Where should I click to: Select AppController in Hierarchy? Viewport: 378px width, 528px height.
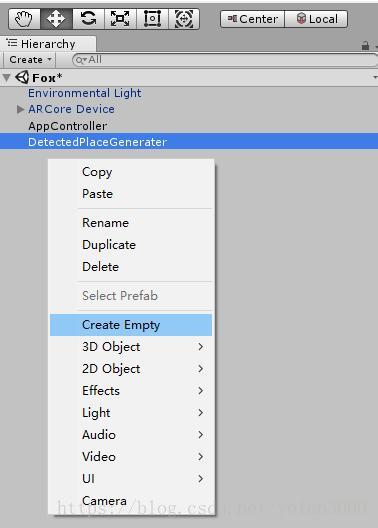(x=68, y=126)
